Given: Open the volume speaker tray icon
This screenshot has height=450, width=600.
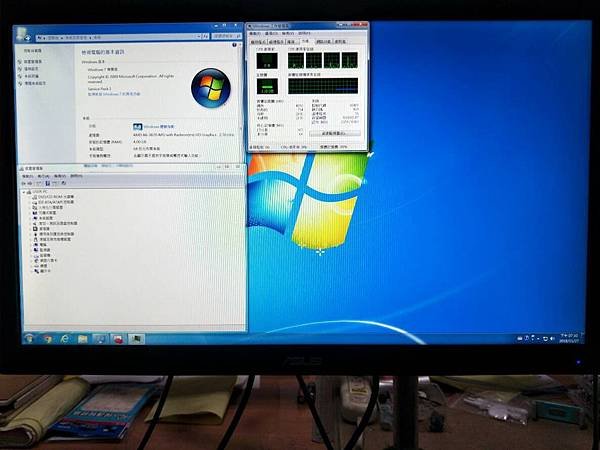Looking at the screenshot, I should 552,339.
